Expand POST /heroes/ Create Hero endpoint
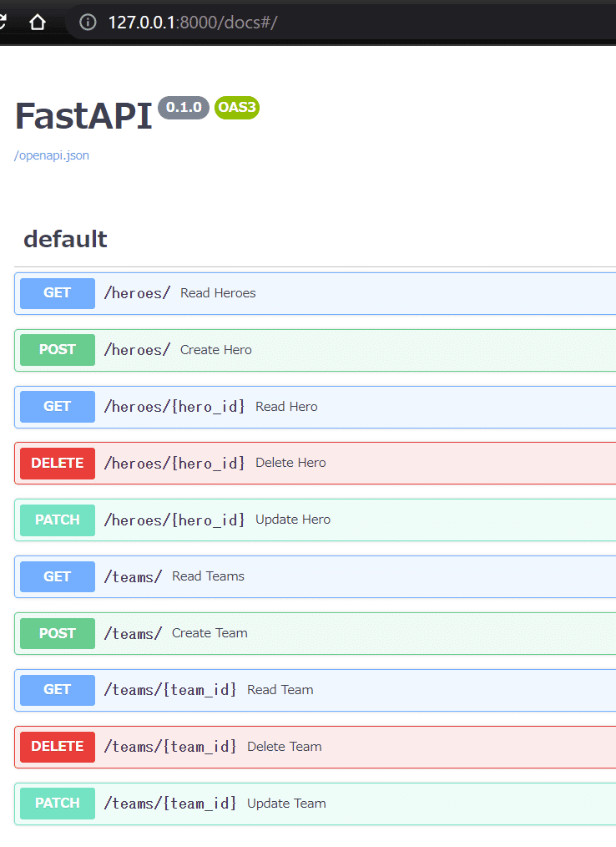 click(316, 350)
